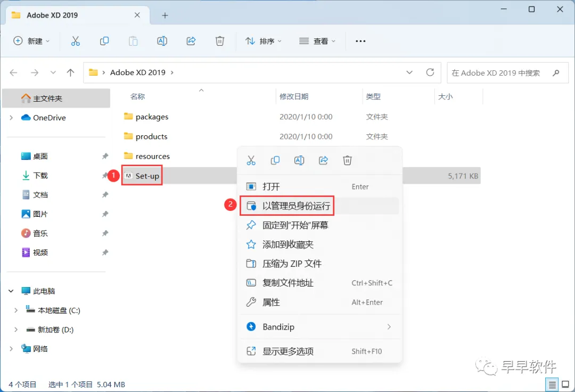Click the Delete trash icon in the top toolbar
575x392 pixels.
[x=220, y=41]
